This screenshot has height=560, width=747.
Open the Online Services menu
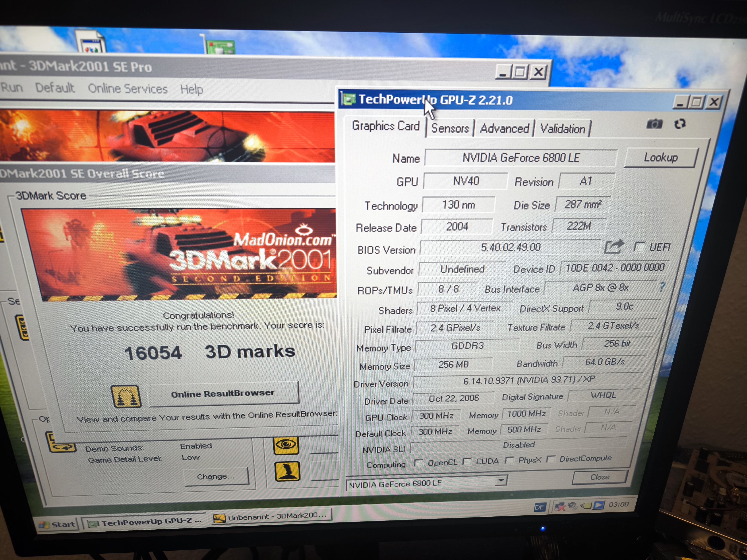pyautogui.click(x=127, y=89)
